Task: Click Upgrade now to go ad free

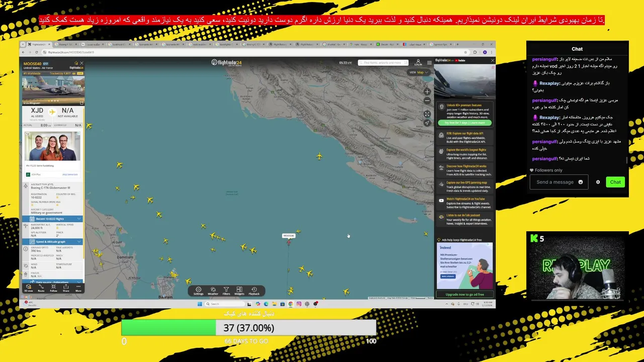Action: click(464, 295)
